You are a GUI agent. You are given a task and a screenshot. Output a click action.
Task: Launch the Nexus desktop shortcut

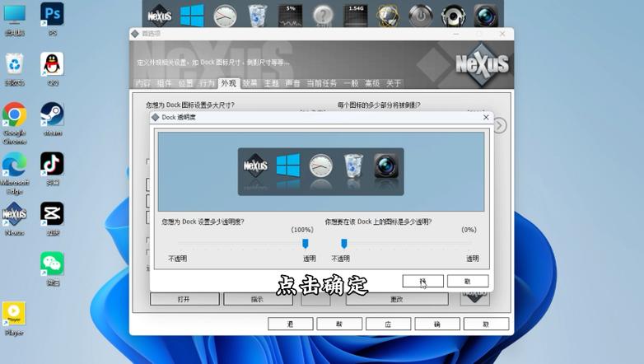[x=14, y=218]
